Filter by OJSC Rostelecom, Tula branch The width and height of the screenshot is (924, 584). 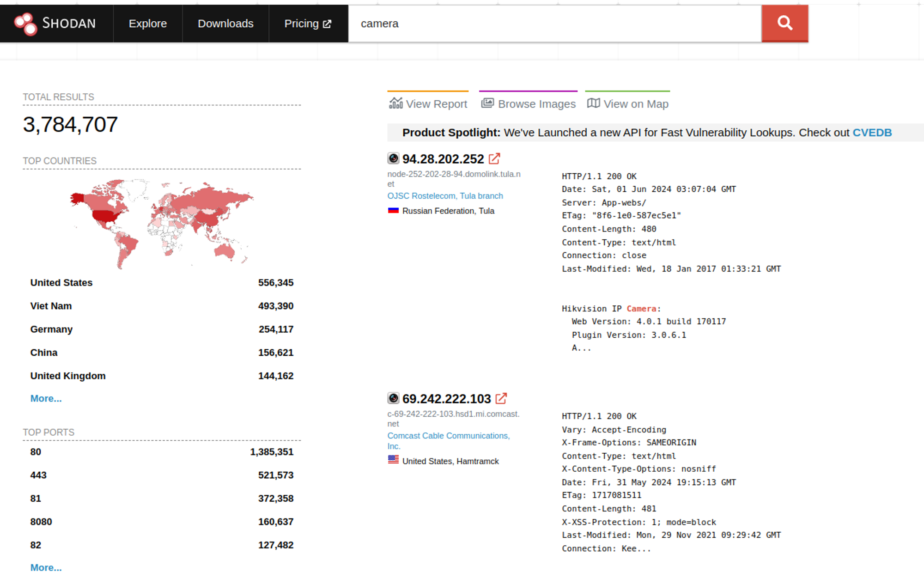click(445, 196)
